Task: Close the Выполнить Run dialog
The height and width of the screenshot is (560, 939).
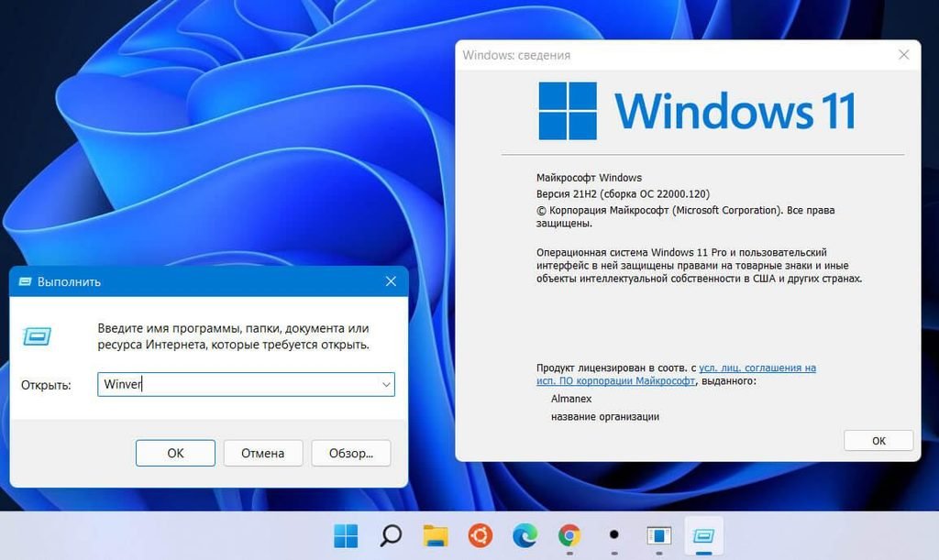Action: [x=391, y=281]
